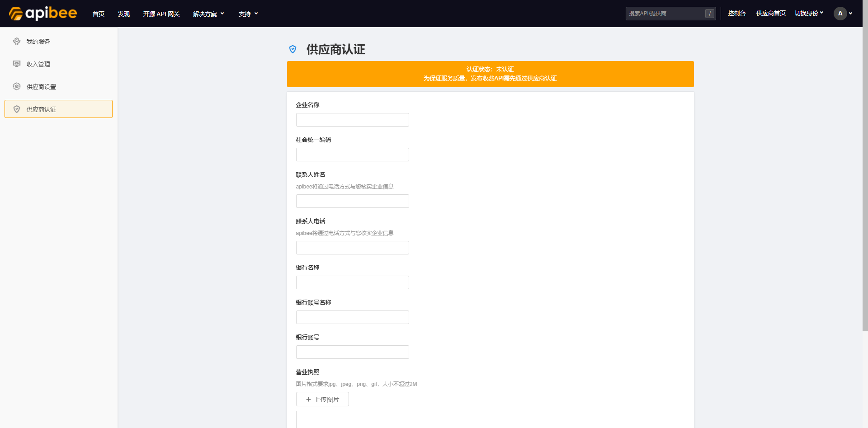Focus the 联系人电话 input field
Image resolution: width=868 pixels, height=428 pixels.
coord(353,248)
